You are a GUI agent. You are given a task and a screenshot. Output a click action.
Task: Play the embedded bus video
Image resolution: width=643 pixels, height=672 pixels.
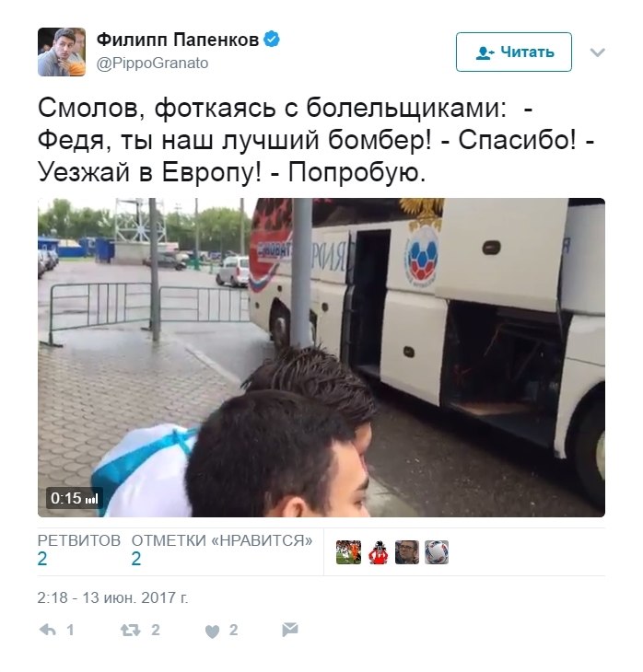tap(321, 357)
